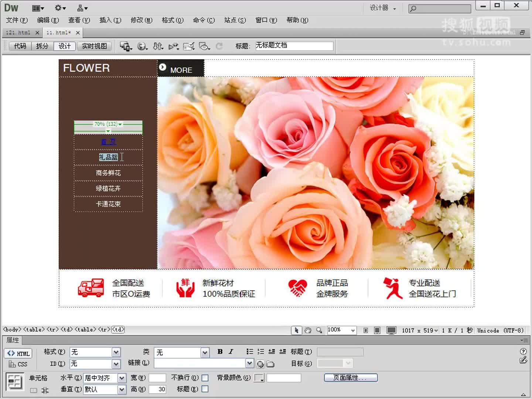Click the Browse for File folder icon
Viewport: 532px width, 399px height.
coord(270,364)
